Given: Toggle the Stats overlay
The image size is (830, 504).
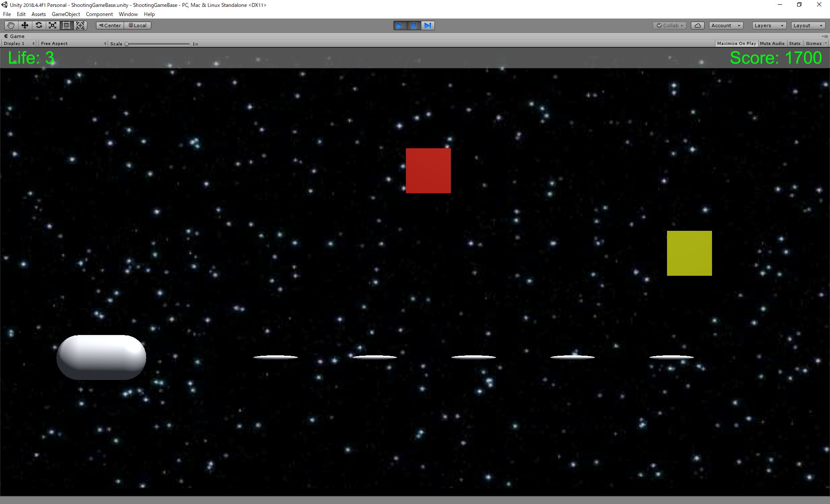Looking at the screenshot, I should coord(794,44).
